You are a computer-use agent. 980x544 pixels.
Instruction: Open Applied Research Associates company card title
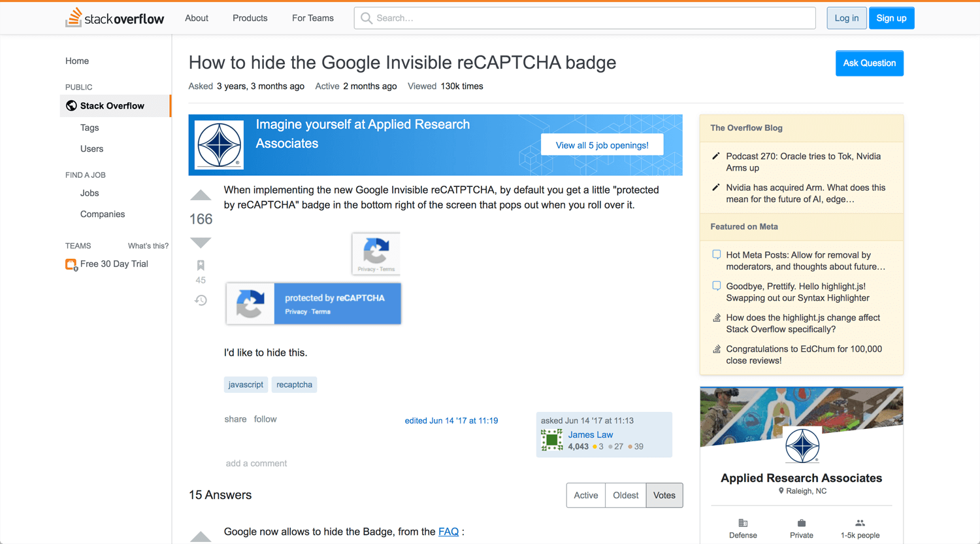(x=802, y=478)
